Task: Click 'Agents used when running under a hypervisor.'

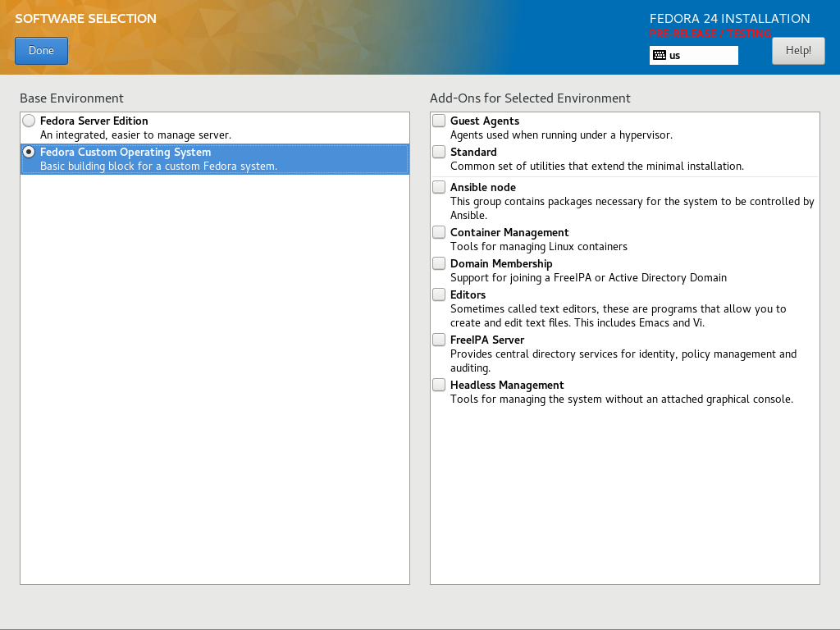Action: [x=561, y=135]
